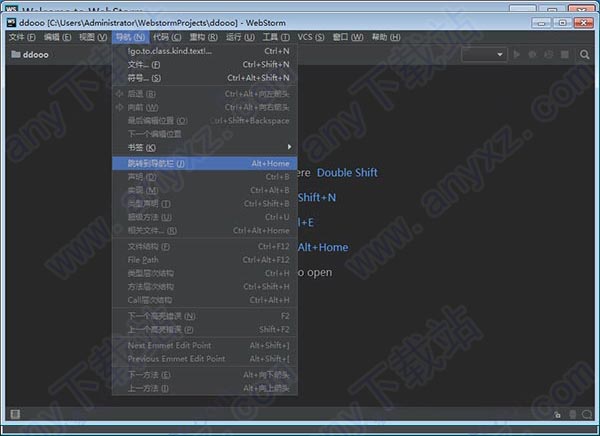Click the Run play button in toolbar
This screenshot has width=600, height=436.
tap(517, 55)
